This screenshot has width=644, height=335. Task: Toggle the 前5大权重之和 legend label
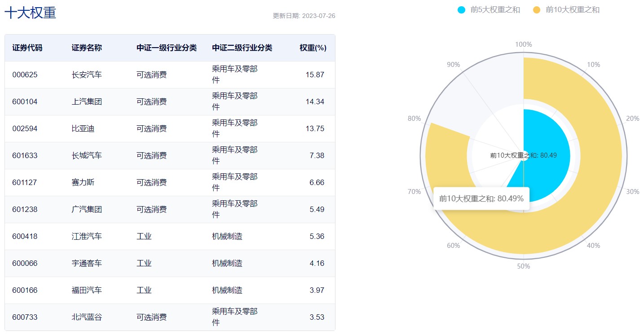tap(495, 10)
